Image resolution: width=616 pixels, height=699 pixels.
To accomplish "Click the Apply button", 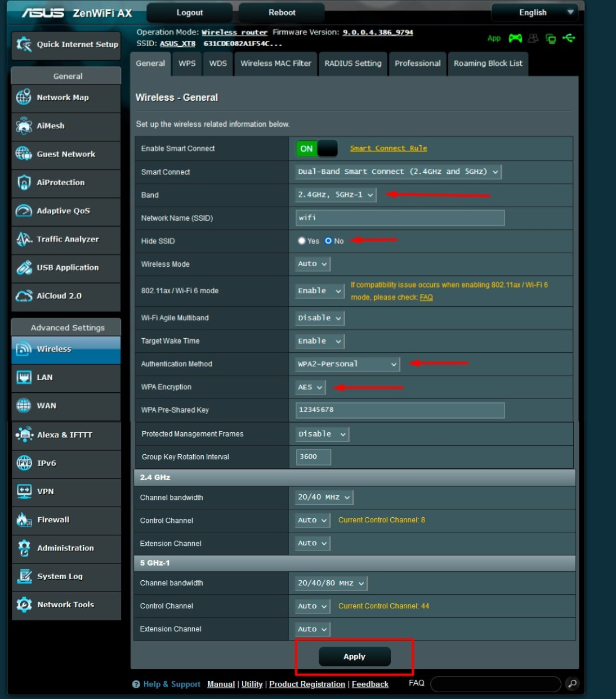I will pyautogui.click(x=354, y=656).
